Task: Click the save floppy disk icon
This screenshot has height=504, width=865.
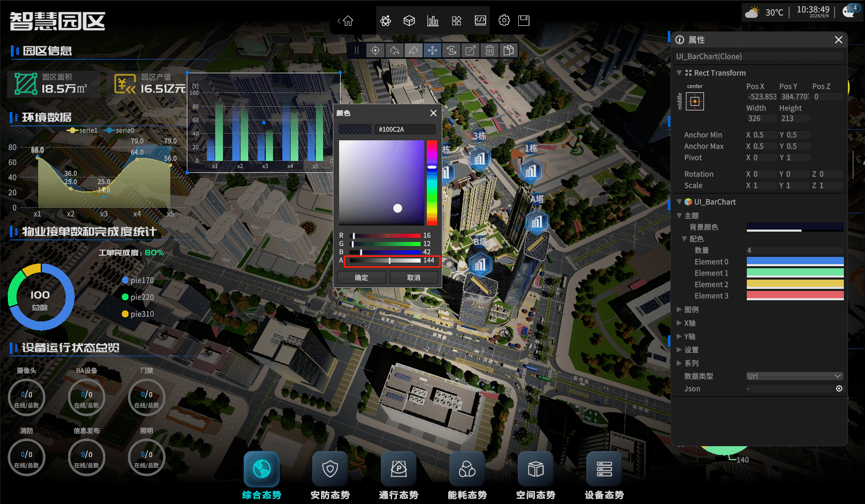Action: pos(524,21)
